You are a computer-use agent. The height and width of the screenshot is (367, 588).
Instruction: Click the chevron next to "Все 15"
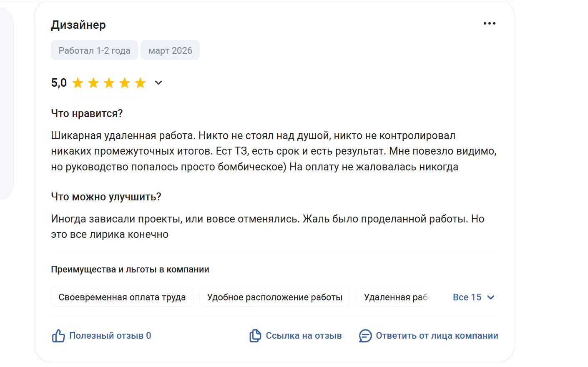(x=491, y=297)
